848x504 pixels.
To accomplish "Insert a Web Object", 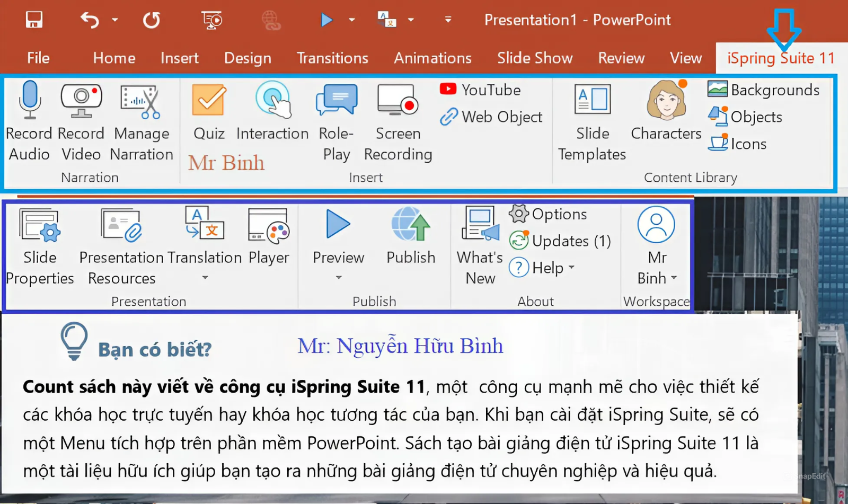I will tap(491, 117).
